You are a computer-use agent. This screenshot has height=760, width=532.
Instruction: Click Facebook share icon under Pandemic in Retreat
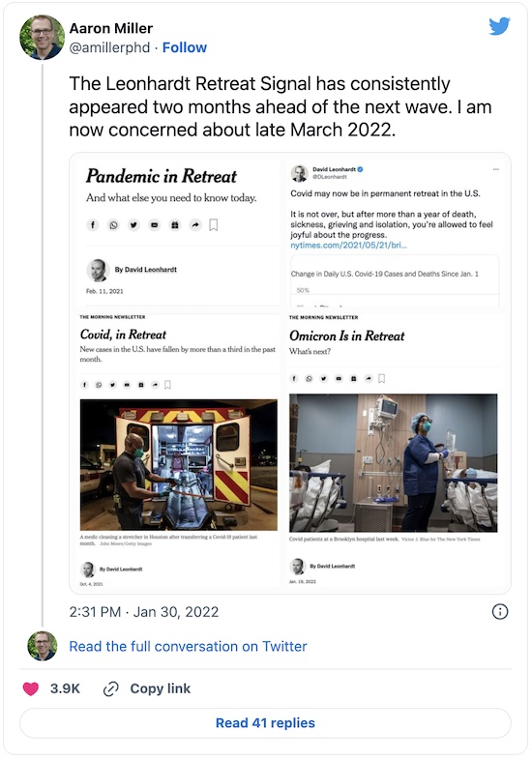click(93, 225)
